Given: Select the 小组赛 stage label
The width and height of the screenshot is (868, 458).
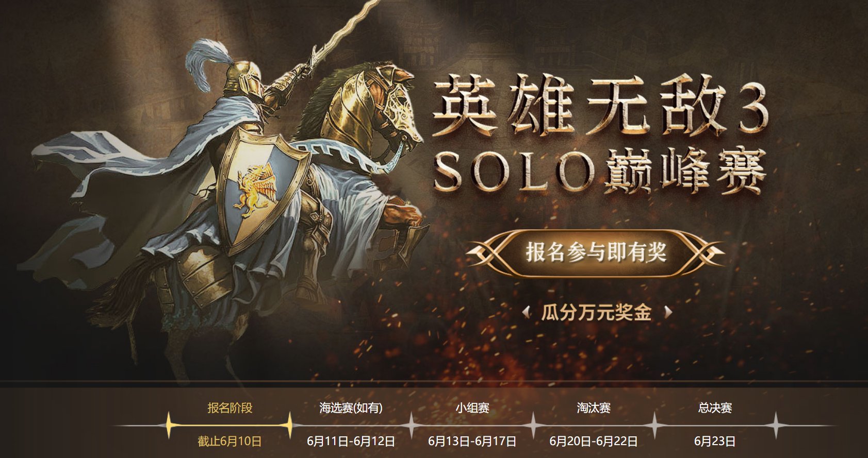Looking at the screenshot, I should coord(472,408).
